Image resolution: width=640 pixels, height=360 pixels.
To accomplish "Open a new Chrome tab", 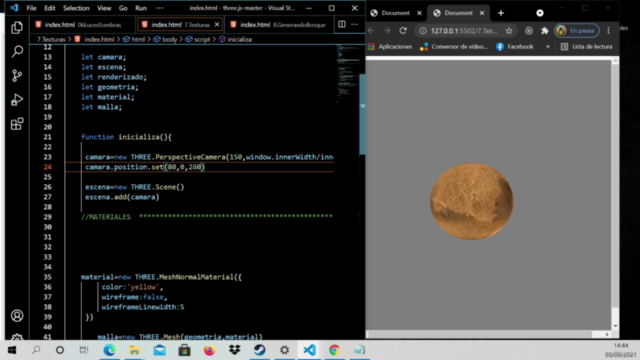I will click(501, 13).
